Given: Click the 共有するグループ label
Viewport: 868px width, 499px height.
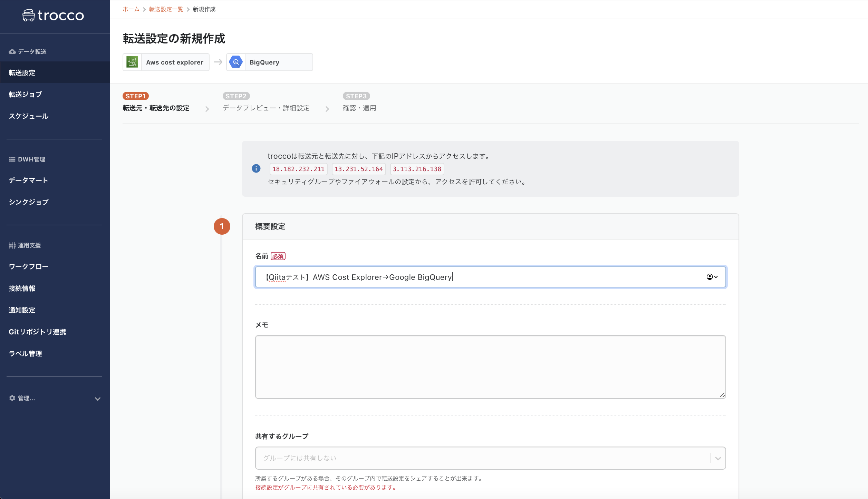Looking at the screenshot, I should tap(282, 437).
